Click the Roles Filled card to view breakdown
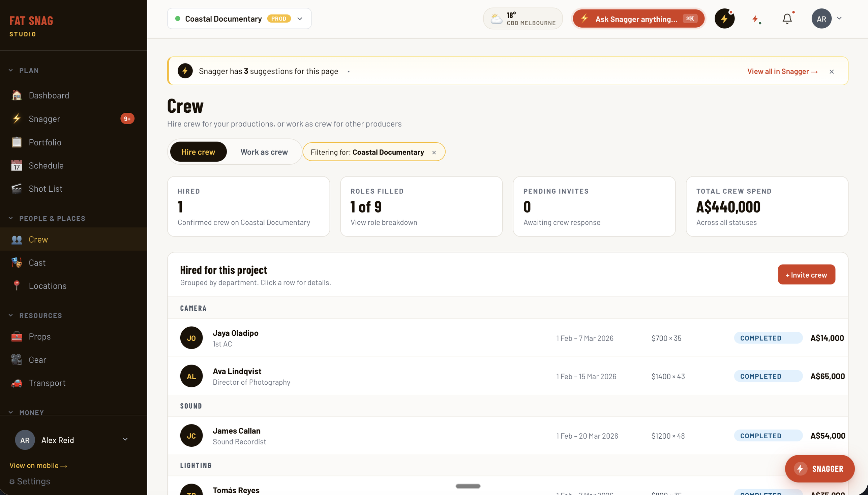The width and height of the screenshot is (868, 495). pyautogui.click(x=421, y=207)
